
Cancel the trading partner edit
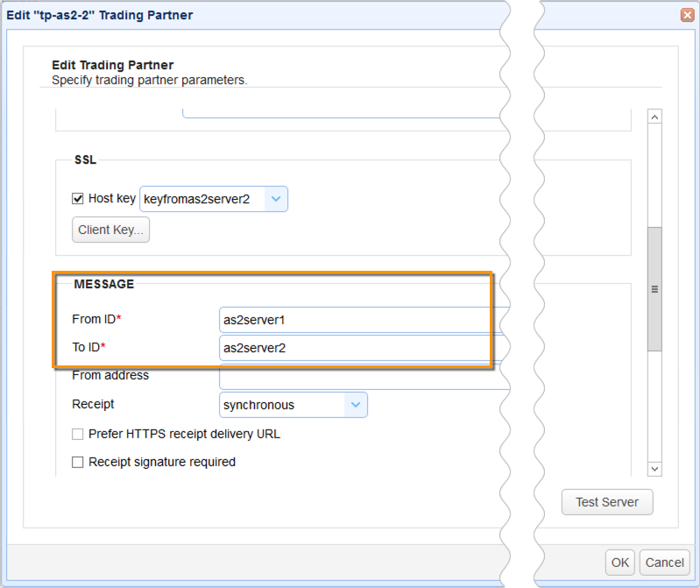[x=664, y=562]
